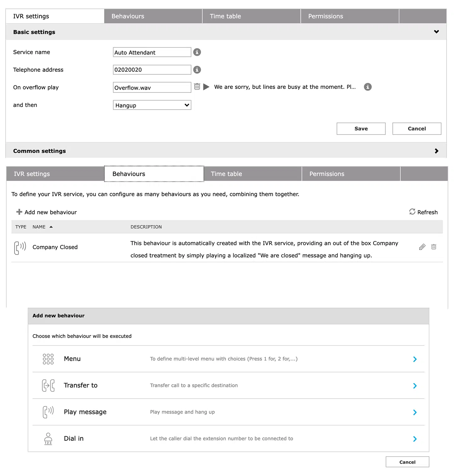Collapse the Basic settings section
The width and height of the screenshot is (454, 476).
pyautogui.click(x=436, y=32)
